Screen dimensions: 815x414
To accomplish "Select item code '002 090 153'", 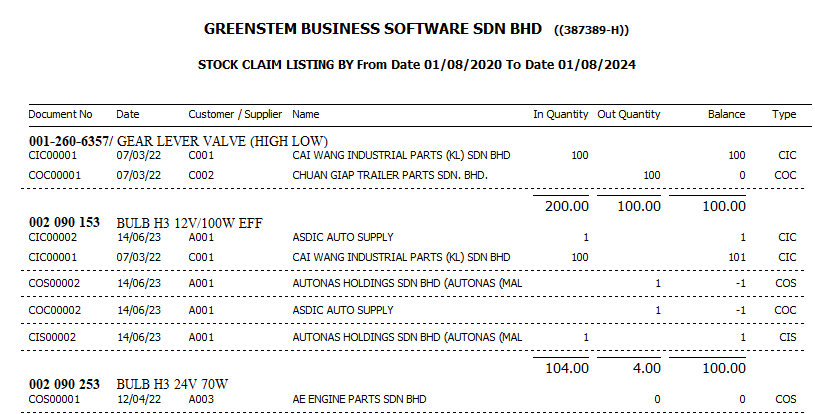I will click(64, 222).
